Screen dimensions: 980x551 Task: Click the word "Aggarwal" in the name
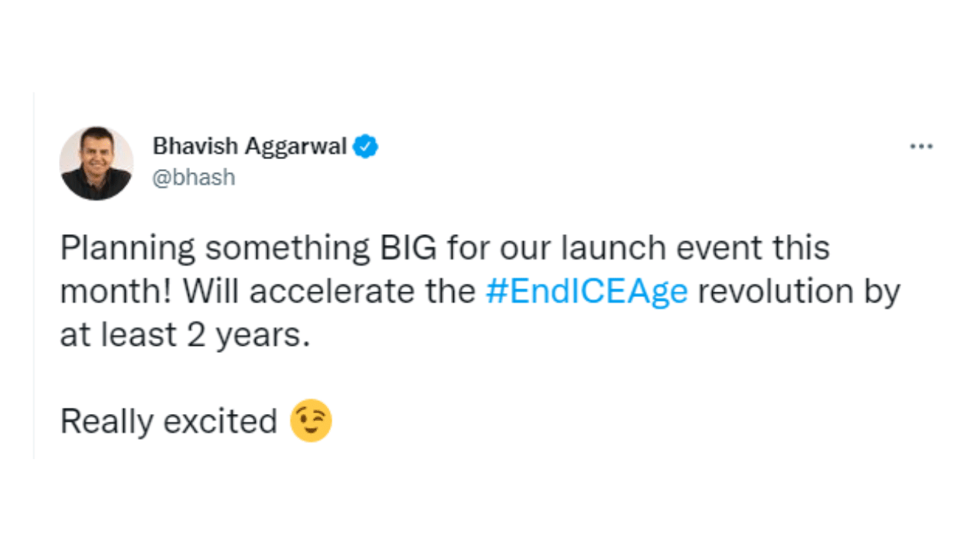295,146
